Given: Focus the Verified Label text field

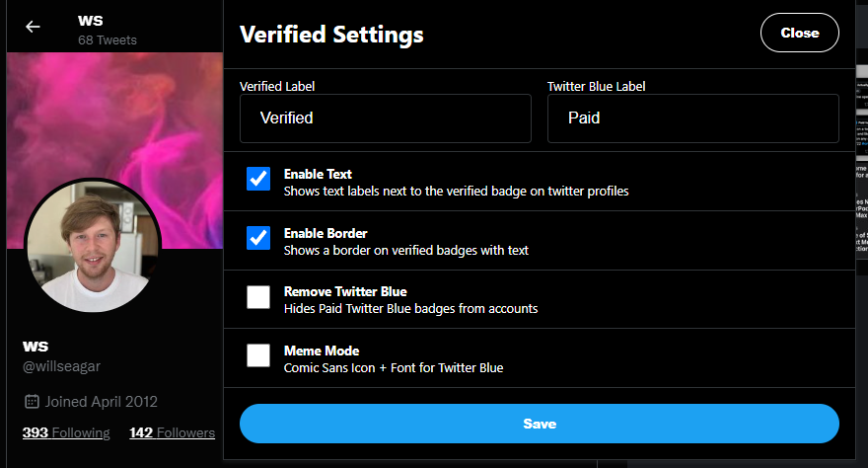Looking at the screenshot, I should click(385, 118).
